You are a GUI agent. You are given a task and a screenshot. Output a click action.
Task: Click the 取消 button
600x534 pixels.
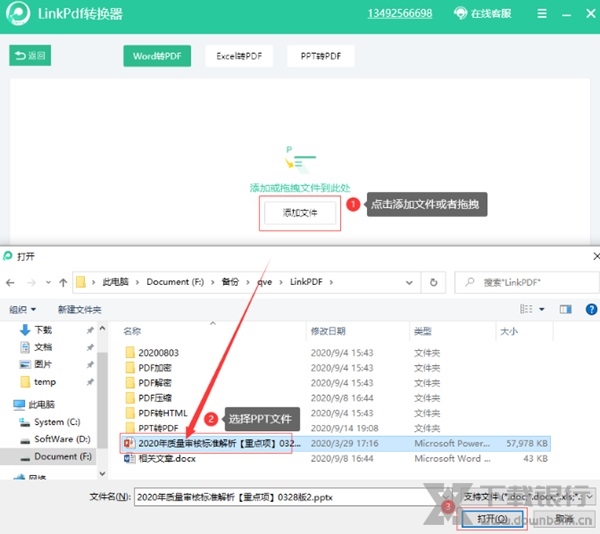(564, 519)
